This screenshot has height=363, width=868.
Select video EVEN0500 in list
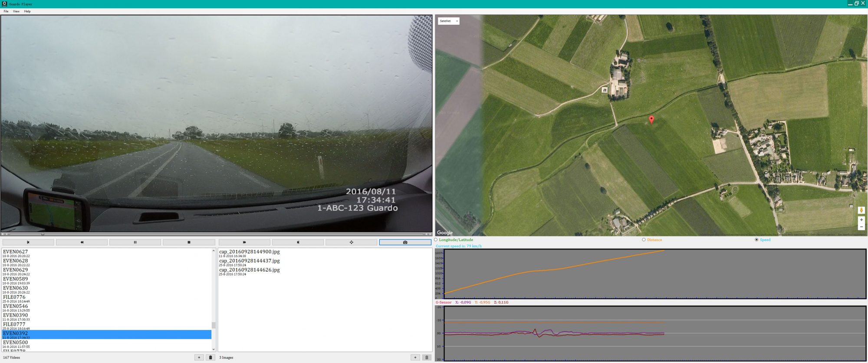pyautogui.click(x=106, y=344)
